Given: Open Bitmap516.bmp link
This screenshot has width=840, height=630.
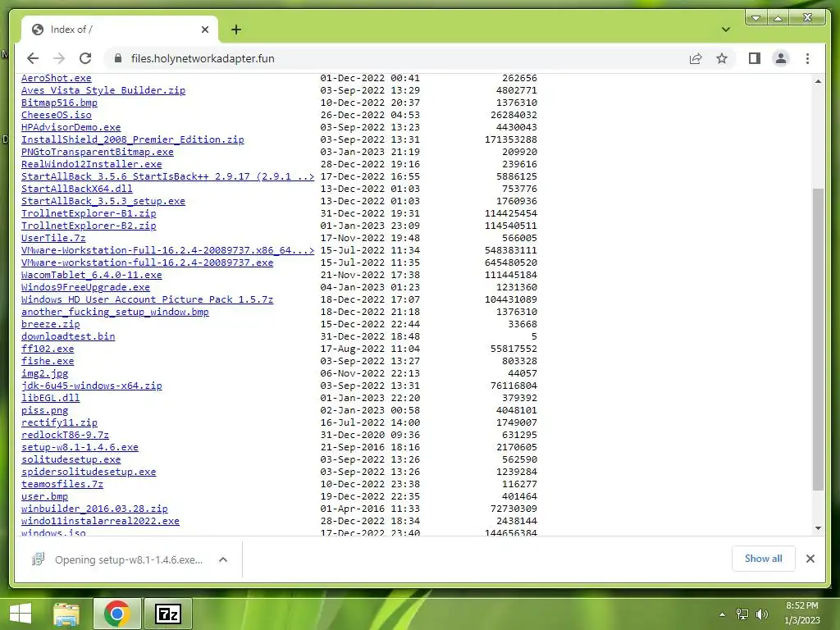Looking at the screenshot, I should click(59, 103).
